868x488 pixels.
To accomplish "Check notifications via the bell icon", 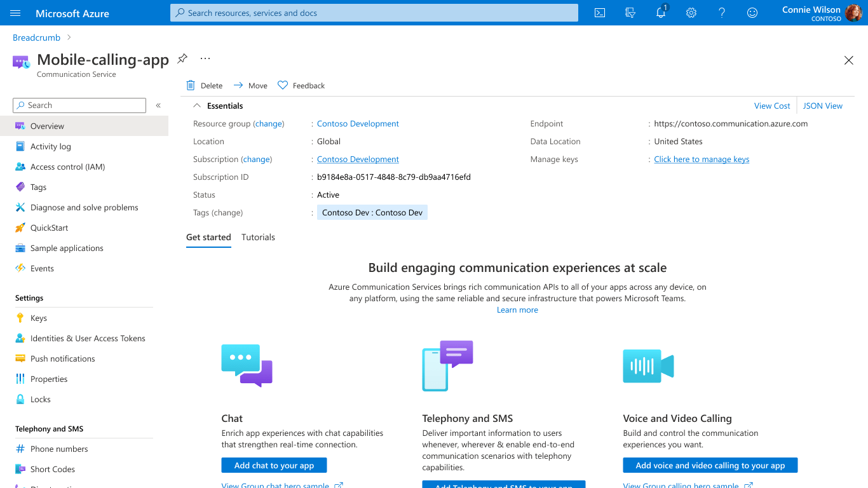I will point(660,13).
